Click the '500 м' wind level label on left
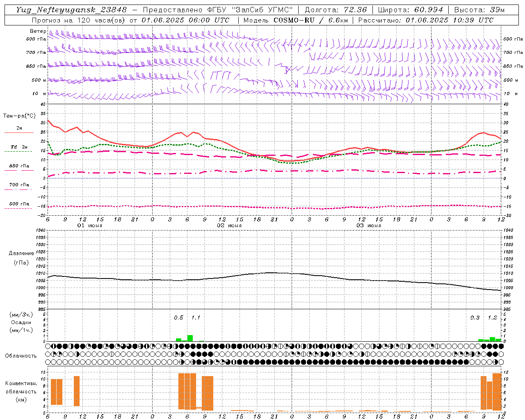Viewport: 525px width, 420px height. pos(39,80)
